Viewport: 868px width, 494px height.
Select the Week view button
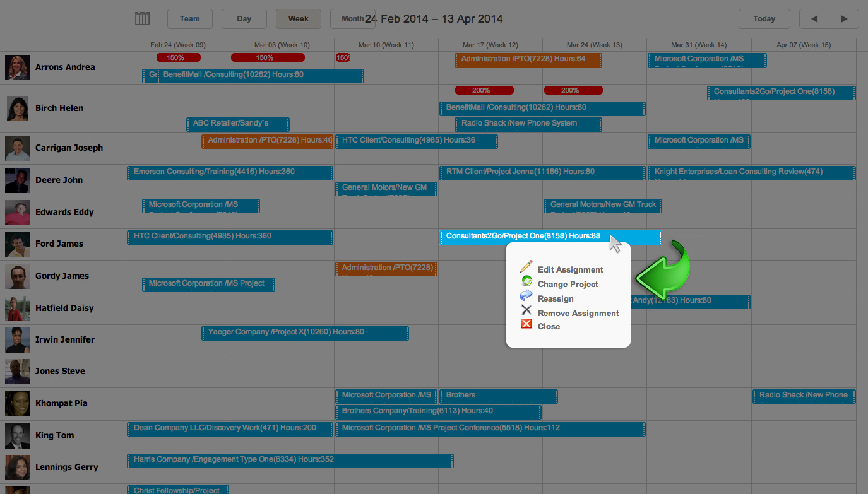coord(298,19)
